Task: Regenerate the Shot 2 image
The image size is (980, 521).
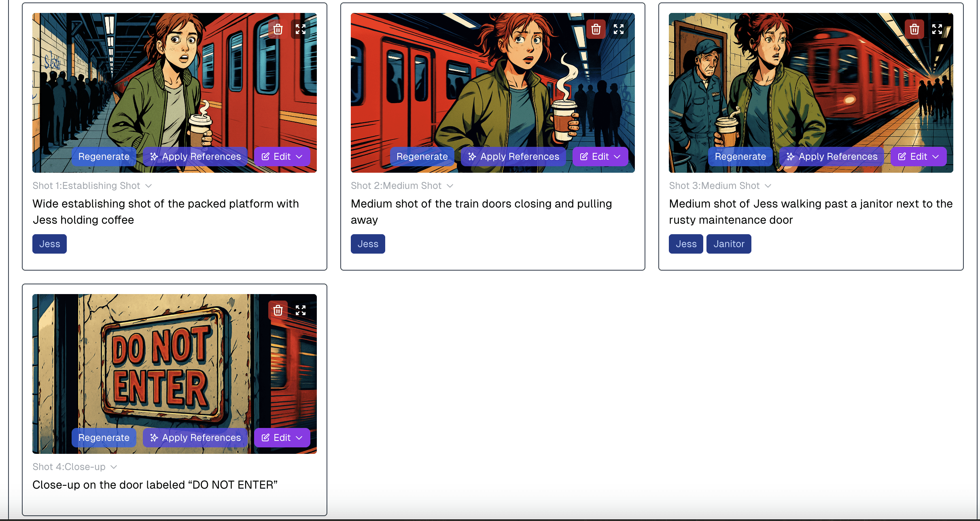Action: tap(422, 157)
